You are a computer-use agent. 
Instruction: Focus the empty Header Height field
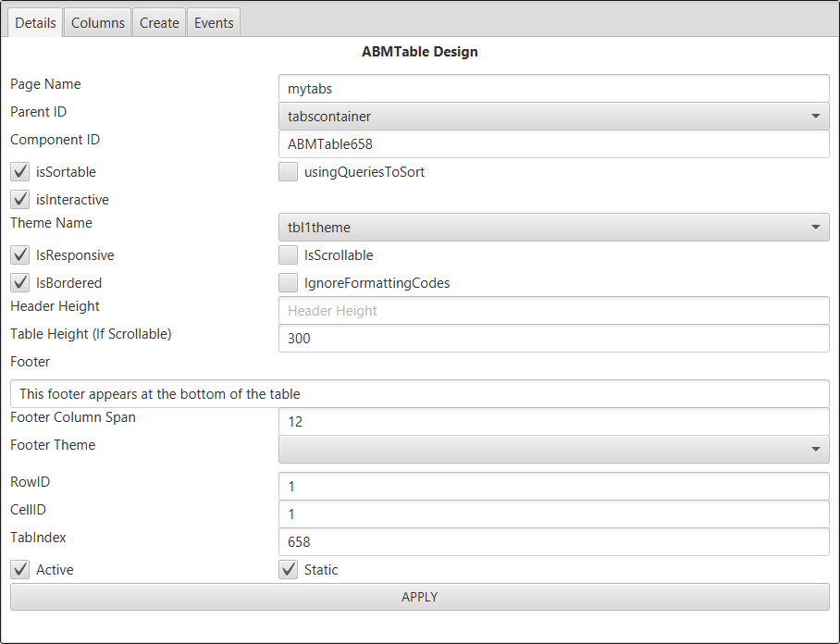pos(553,311)
